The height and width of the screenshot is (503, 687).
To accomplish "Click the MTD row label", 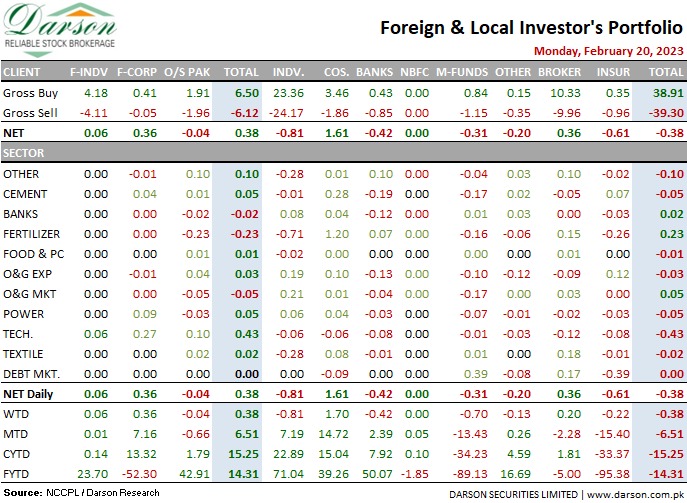I will 15,434.
